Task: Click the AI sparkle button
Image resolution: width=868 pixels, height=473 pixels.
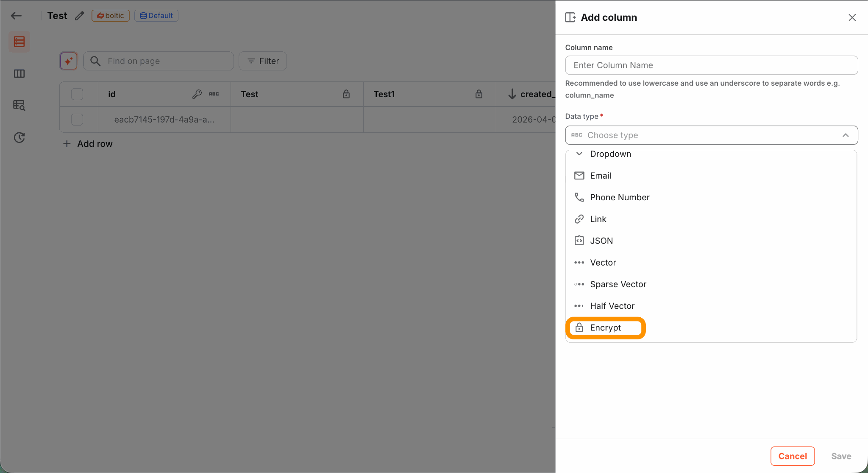Action: 68,61
